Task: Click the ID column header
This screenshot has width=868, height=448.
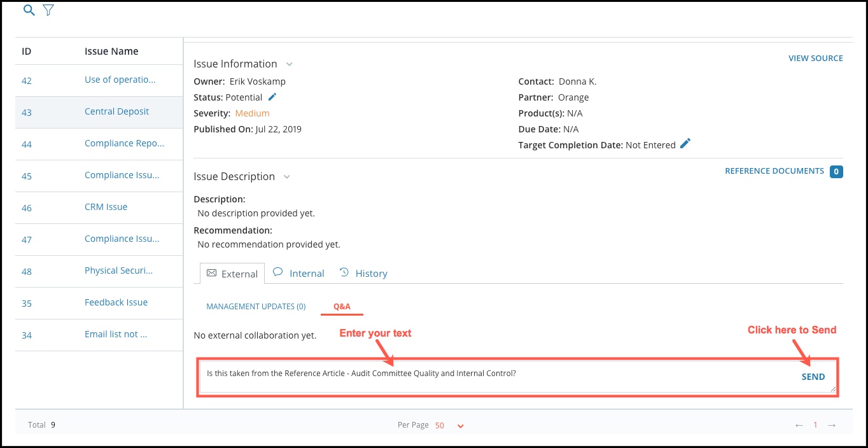Action: (27, 52)
